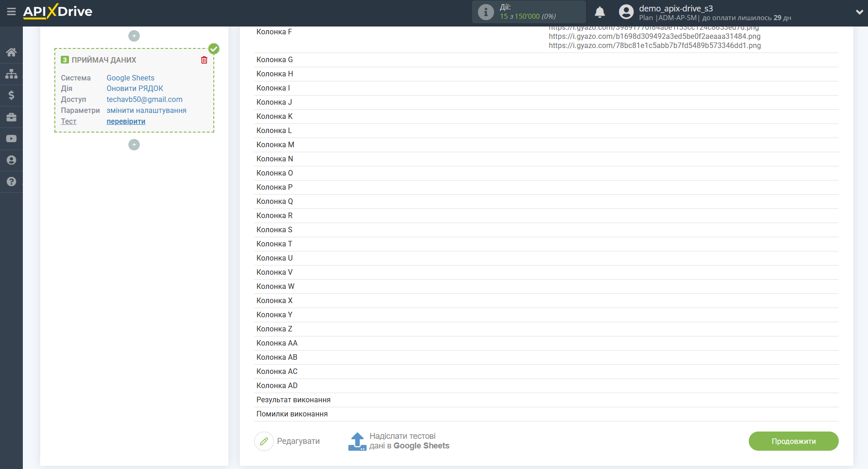This screenshot has height=469, width=868.
Task: Delete the data receiver block
Action: tap(204, 60)
